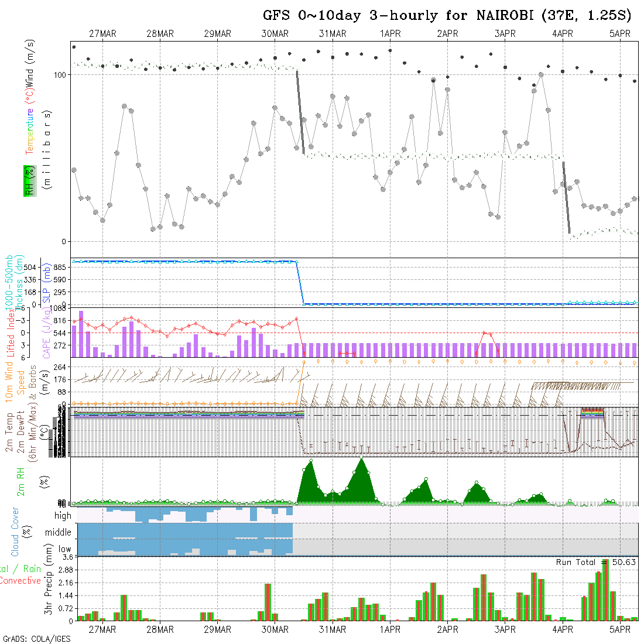Select the high cloud level label
The image size is (644, 644).
click(x=63, y=516)
